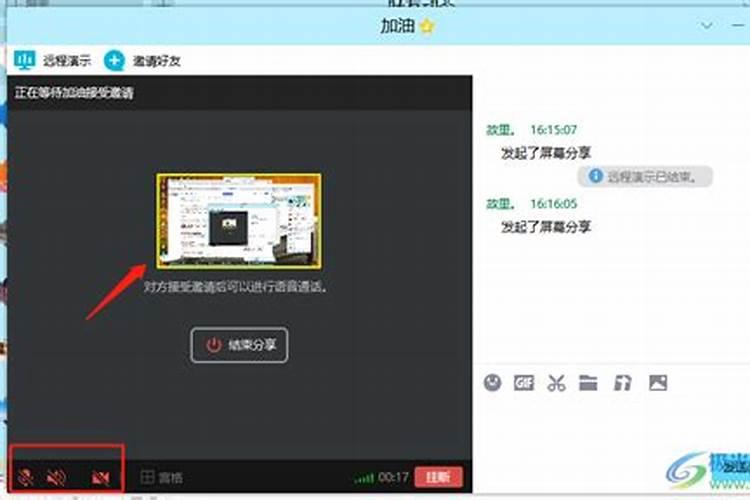
Task: Switch to grid (宫格) layout view
Action: pos(161,477)
